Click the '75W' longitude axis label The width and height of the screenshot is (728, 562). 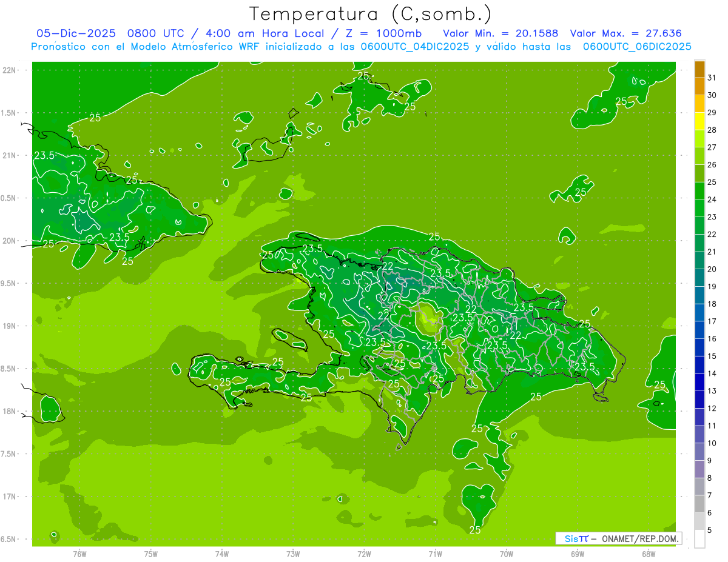coord(150,554)
